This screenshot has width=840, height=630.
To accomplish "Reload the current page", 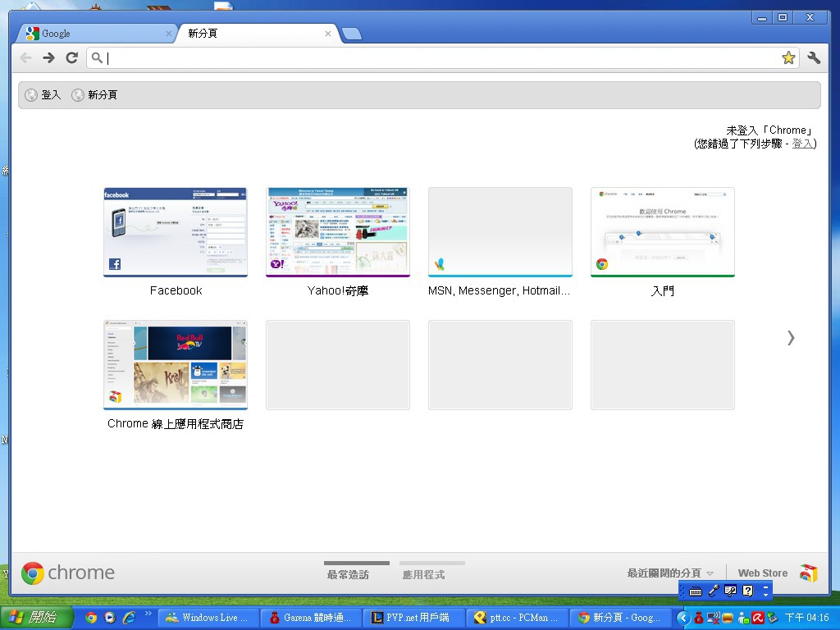I will [72, 58].
